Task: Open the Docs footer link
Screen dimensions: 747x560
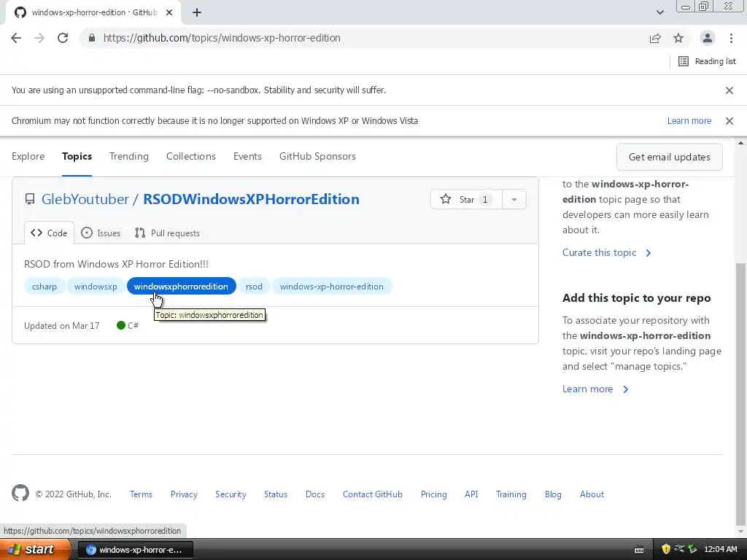Action: coord(315,494)
